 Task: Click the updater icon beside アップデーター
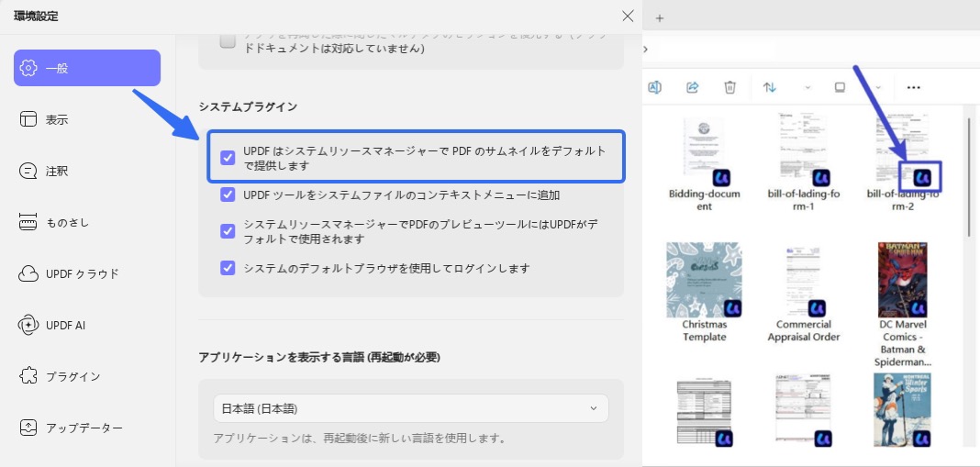[28, 428]
